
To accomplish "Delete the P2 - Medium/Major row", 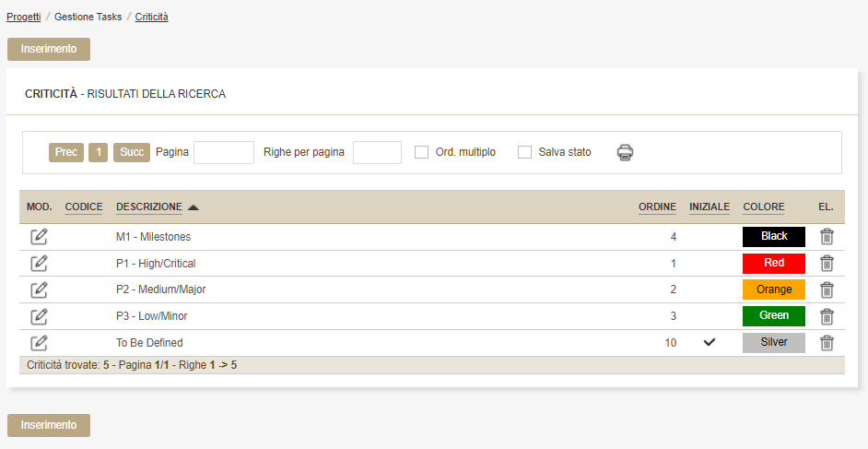I will [x=827, y=289].
